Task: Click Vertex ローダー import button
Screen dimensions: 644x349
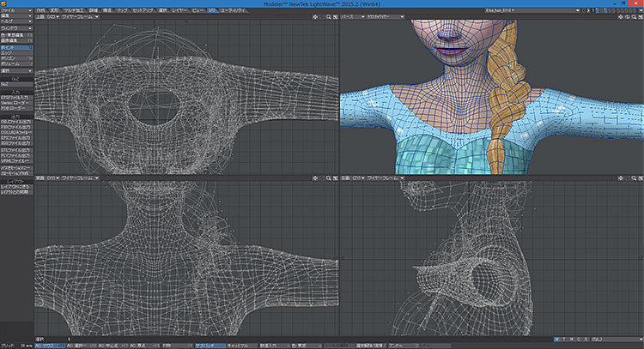Action: [x=16, y=103]
